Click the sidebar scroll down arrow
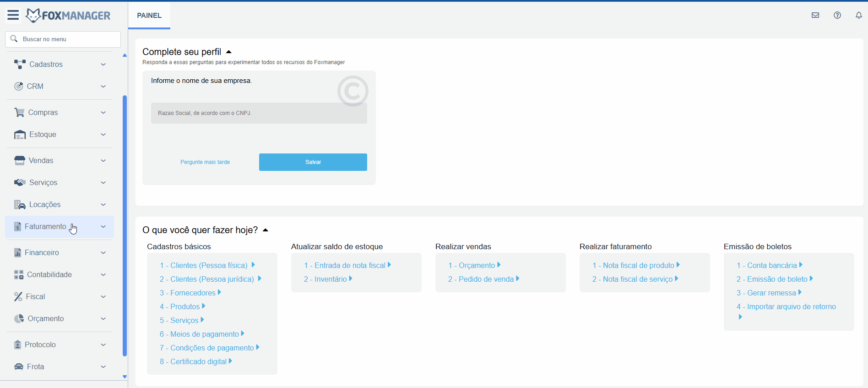 tap(125, 377)
